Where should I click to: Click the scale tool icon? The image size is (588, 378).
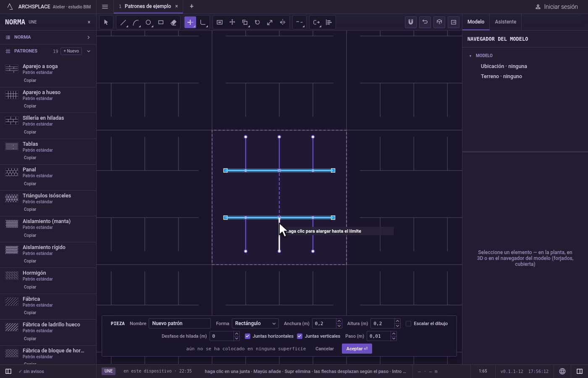pyautogui.click(x=270, y=22)
